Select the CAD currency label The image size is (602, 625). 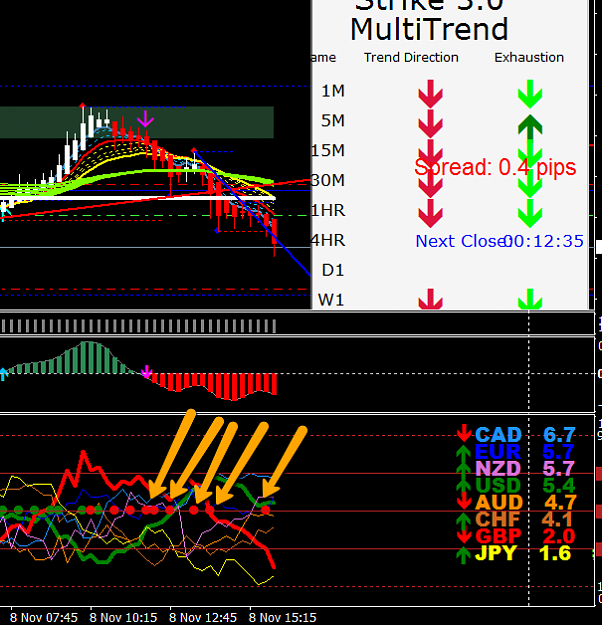(x=498, y=435)
